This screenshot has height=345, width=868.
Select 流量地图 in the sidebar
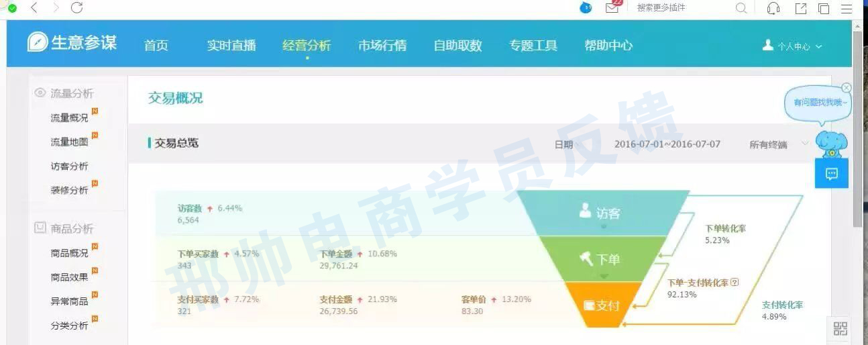tap(69, 142)
